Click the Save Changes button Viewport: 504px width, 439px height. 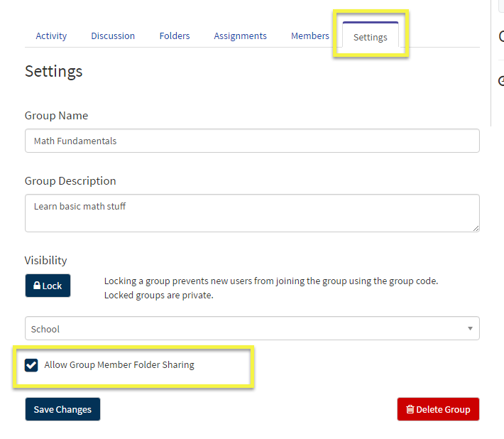coord(62,409)
